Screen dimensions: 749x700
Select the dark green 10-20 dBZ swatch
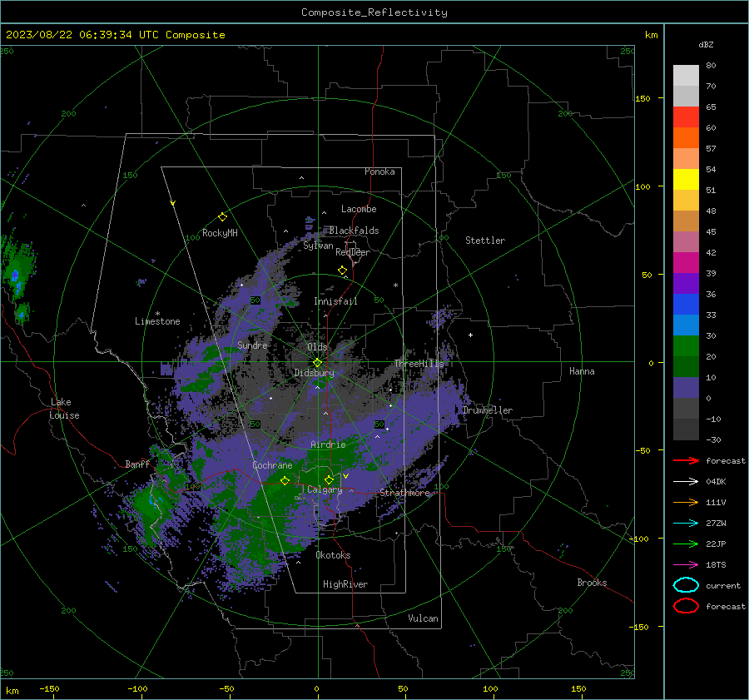point(686,366)
